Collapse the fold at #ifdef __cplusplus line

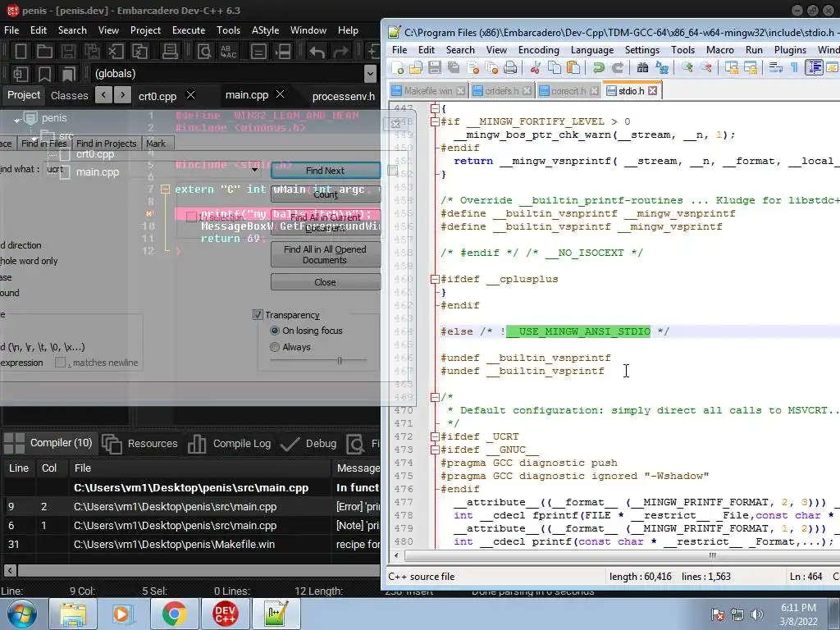point(435,279)
